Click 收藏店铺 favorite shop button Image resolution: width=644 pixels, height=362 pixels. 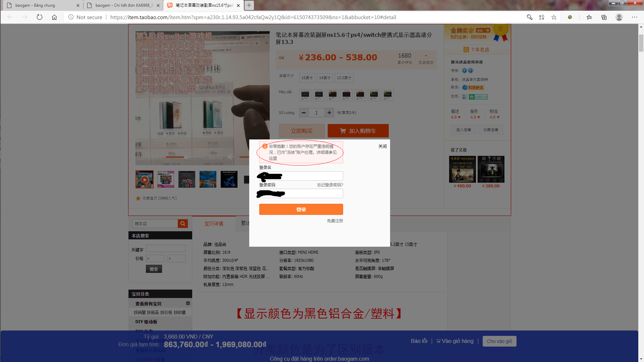coord(491,130)
